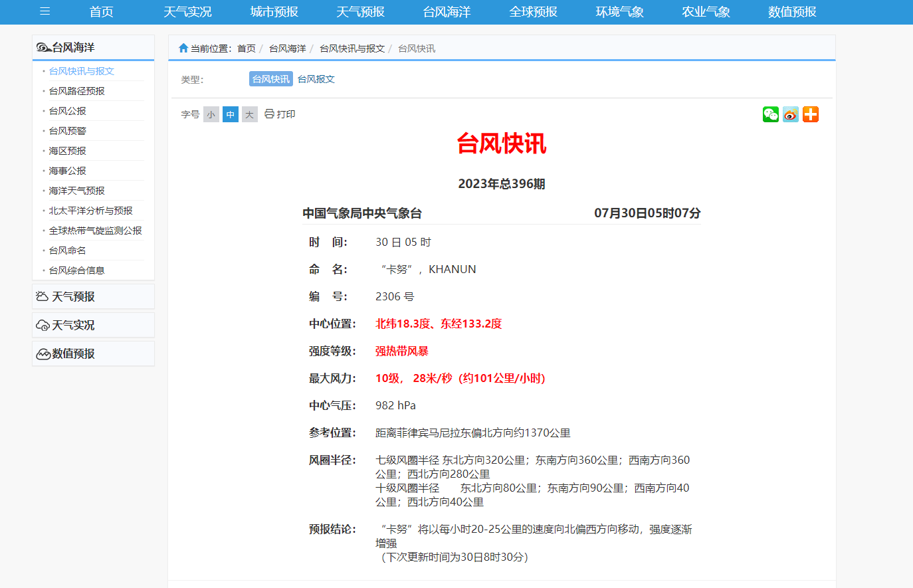Set font size to small (小)
This screenshot has height=588, width=913.
click(x=211, y=114)
